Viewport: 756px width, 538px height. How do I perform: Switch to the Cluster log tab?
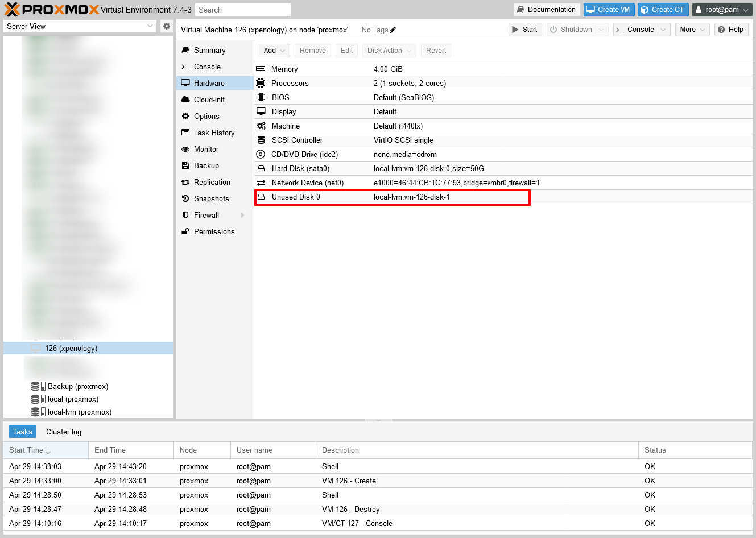pos(64,432)
